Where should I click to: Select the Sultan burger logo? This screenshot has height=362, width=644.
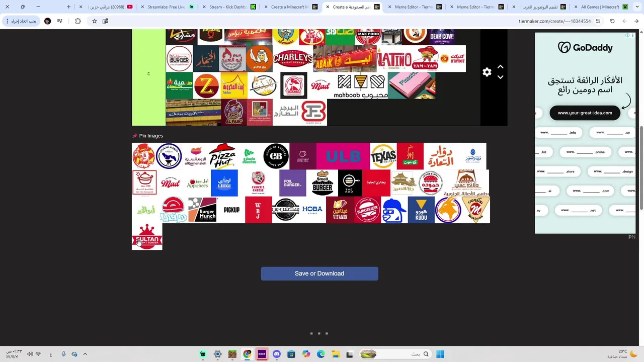point(147,237)
